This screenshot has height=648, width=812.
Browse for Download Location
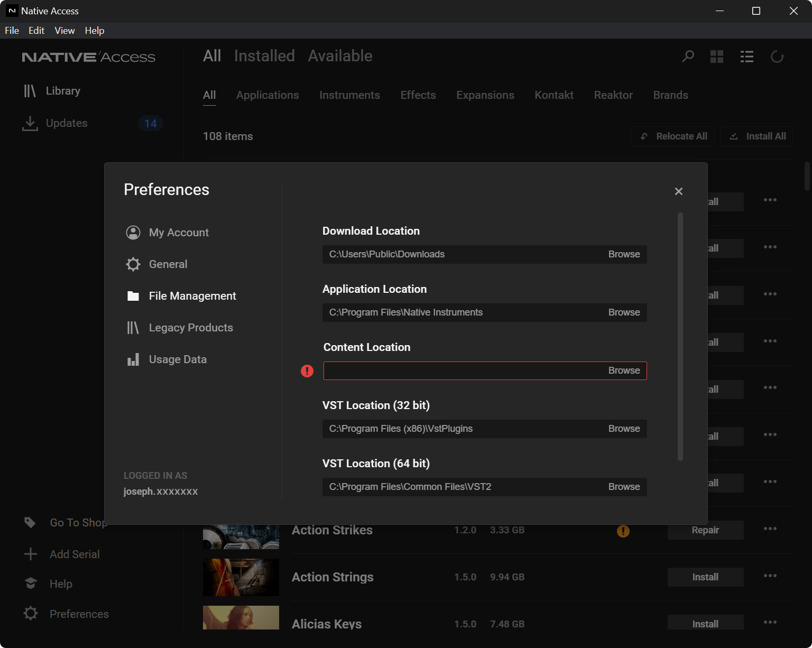point(624,254)
